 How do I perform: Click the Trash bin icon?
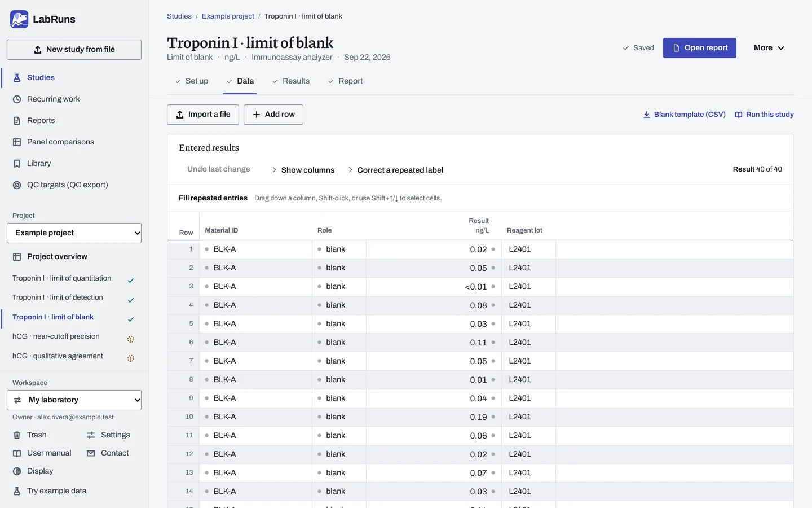click(17, 435)
